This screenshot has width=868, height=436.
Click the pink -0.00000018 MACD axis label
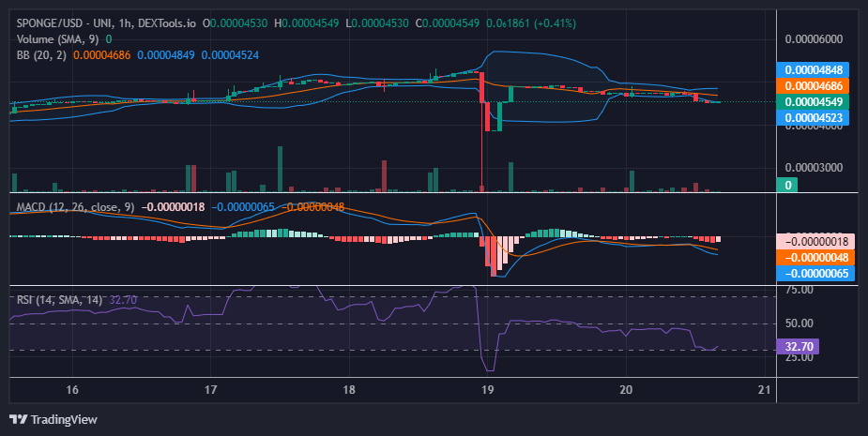point(816,242)
